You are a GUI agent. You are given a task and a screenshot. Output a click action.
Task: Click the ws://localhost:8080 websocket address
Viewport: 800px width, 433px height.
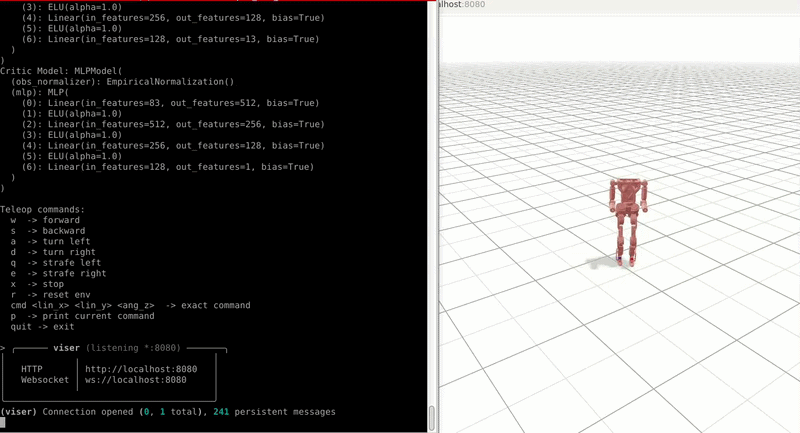[135, 380]
